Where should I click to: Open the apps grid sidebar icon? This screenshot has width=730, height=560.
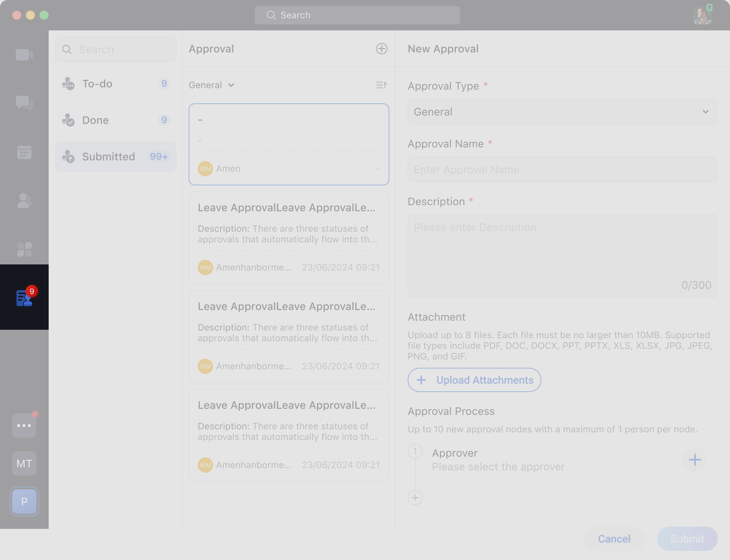point(24,249)
